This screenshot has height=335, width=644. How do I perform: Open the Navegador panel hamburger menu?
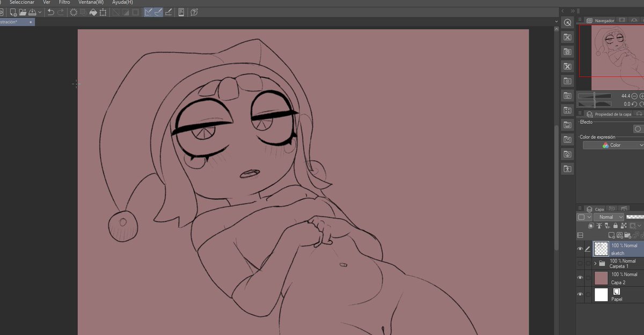click(x=580, y=20)
